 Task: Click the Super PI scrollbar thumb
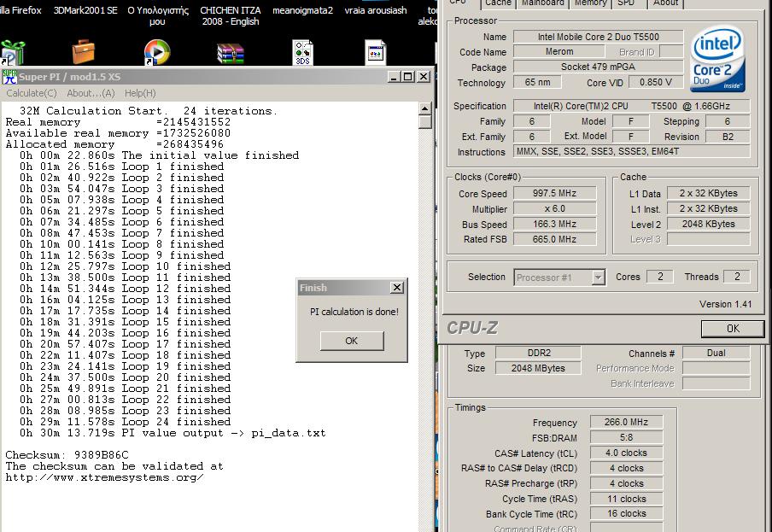coord(425,121)
